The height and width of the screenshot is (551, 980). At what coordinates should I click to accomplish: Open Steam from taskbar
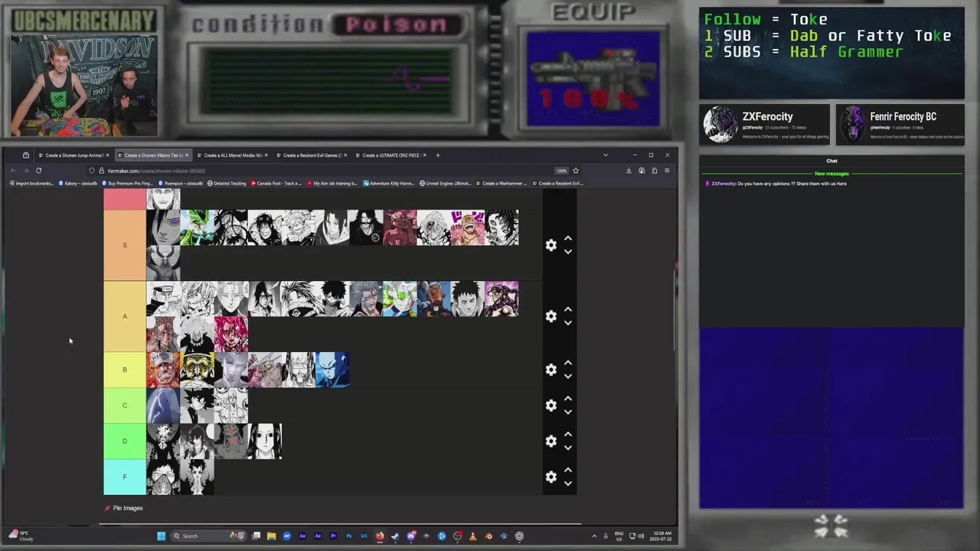tap(395, 536)
